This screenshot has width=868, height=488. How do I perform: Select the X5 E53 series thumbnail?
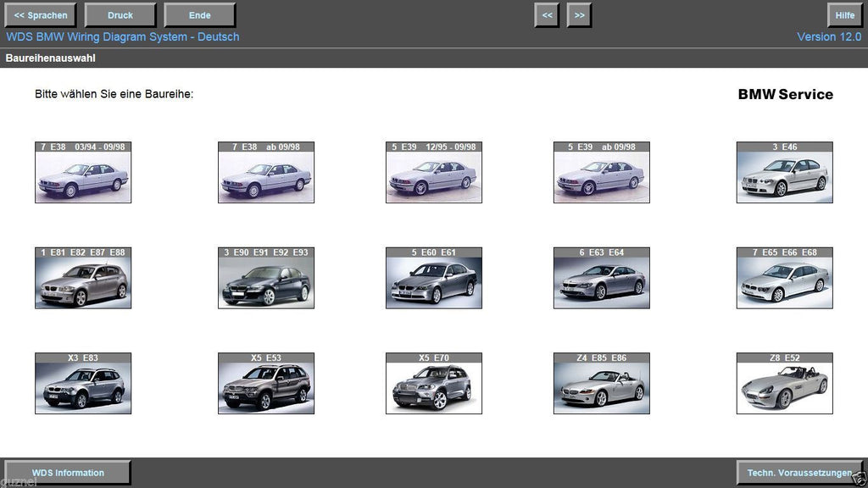coord(266,384)
